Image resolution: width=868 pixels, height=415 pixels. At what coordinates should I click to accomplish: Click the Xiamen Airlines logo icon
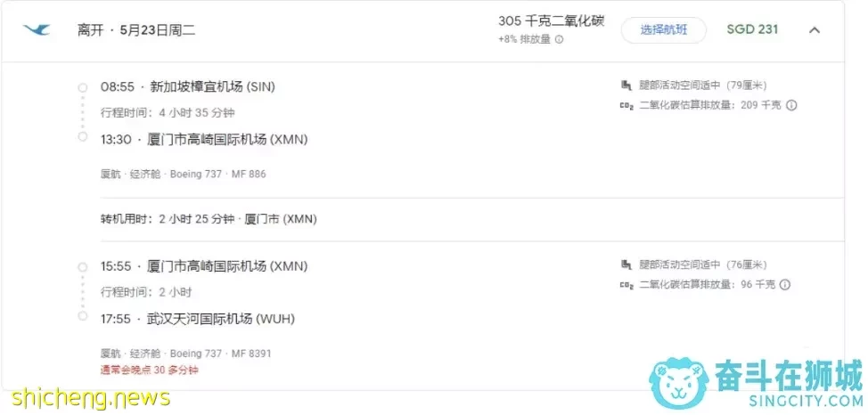pyautogui.click(x=37, y=30)
